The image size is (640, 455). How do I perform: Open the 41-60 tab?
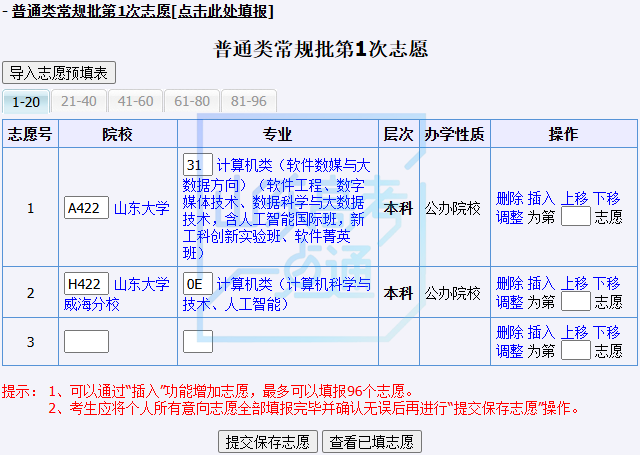136,101
